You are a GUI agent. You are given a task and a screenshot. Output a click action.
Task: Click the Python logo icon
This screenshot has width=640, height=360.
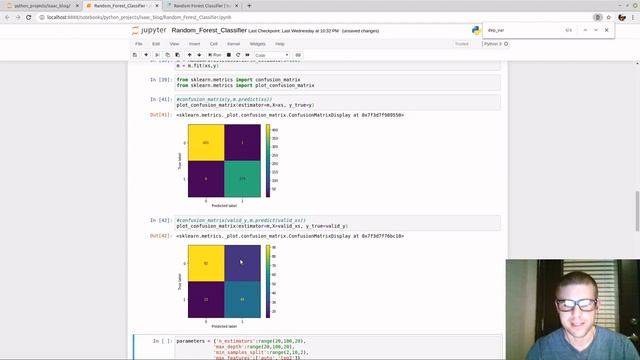tap(476, 30)
